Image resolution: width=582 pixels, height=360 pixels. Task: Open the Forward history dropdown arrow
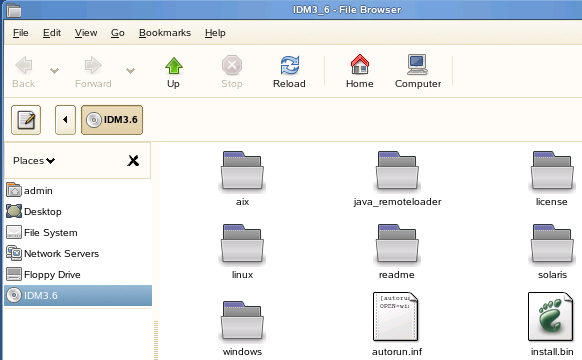(x=130, y=71)
